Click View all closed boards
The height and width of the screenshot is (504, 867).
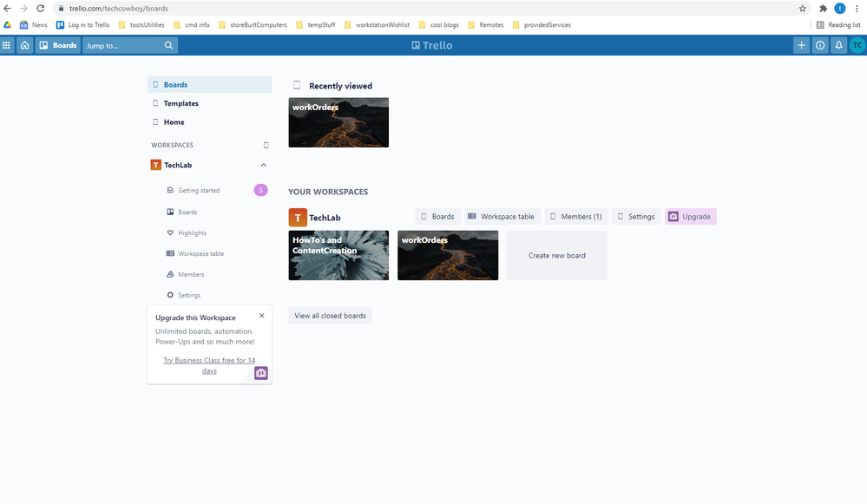point(330,316)
